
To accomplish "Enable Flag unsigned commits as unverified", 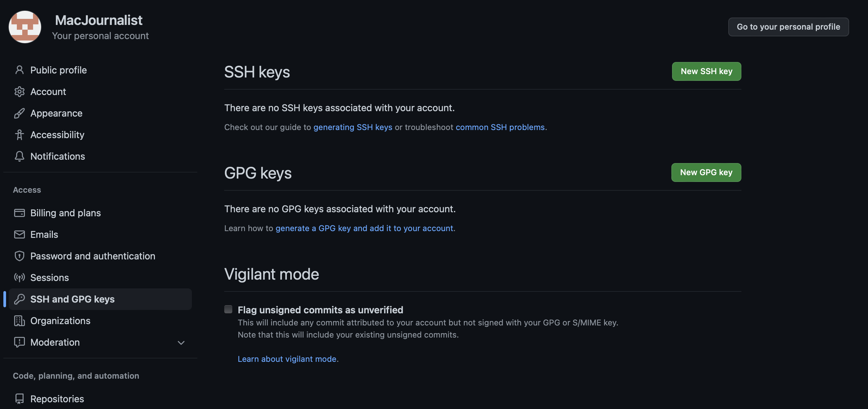I will (x=228, y=309).
